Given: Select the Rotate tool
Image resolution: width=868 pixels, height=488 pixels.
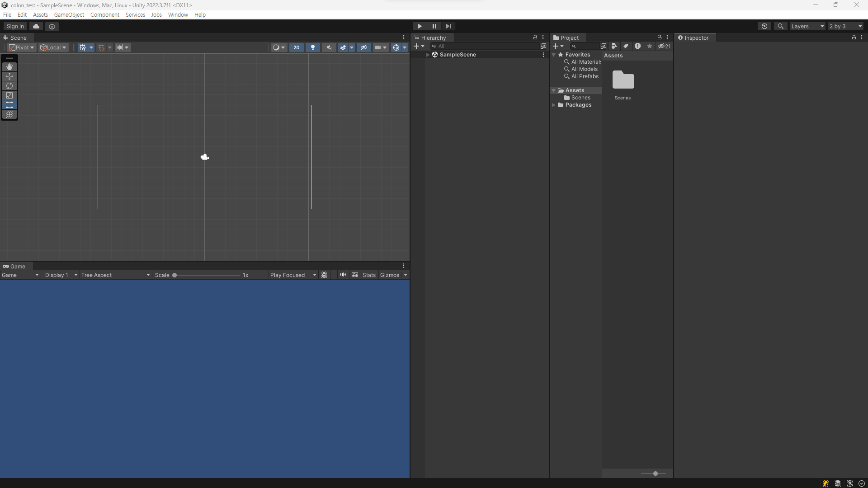Looking at the screenshot, I should (x=9, y=86).
